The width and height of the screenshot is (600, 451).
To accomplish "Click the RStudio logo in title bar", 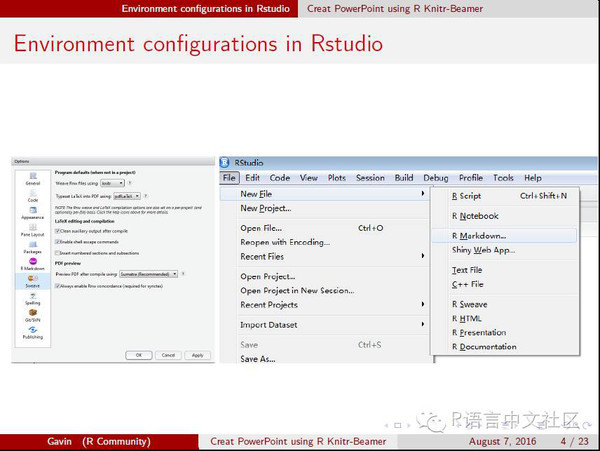I will (x=225, y=163).
